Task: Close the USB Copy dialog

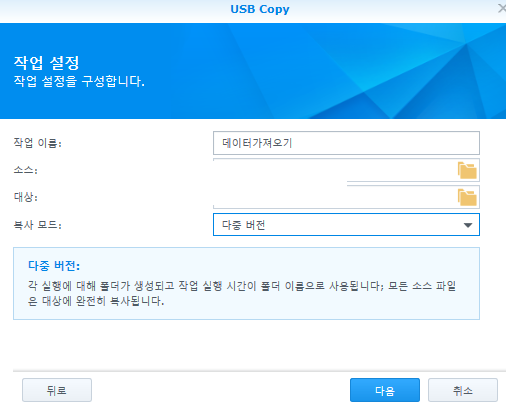Action: point(502,8)
